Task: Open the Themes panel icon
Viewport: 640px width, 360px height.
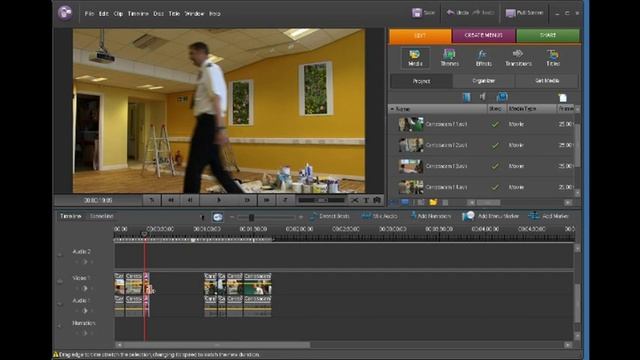Action: pyautogui.click(x=449, y=58)
